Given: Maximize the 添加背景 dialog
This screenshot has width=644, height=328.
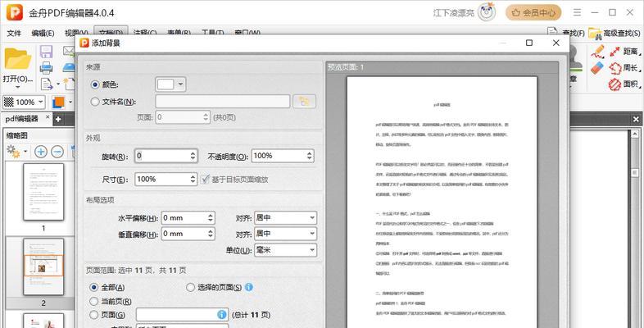Looking at the screenshot, I should coord(529,43).
